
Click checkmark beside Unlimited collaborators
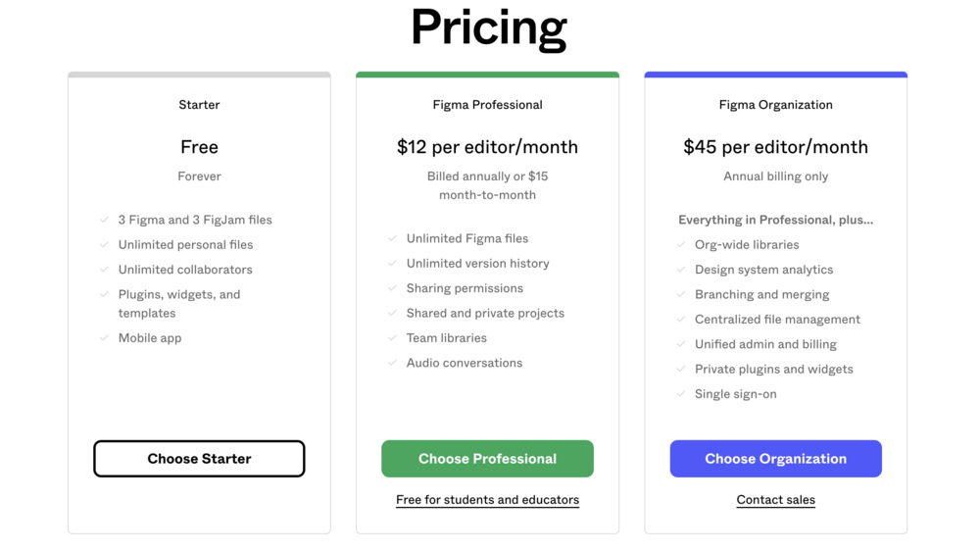pyautogui.click(x=105, y=270)
